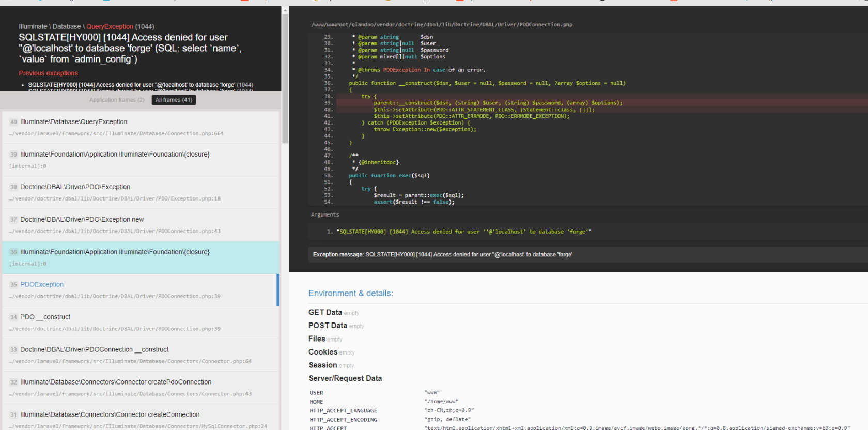Click the Cookies section label
Viewport: 868px width, 430px height.
pyautogui.click(x=323, y=352)
